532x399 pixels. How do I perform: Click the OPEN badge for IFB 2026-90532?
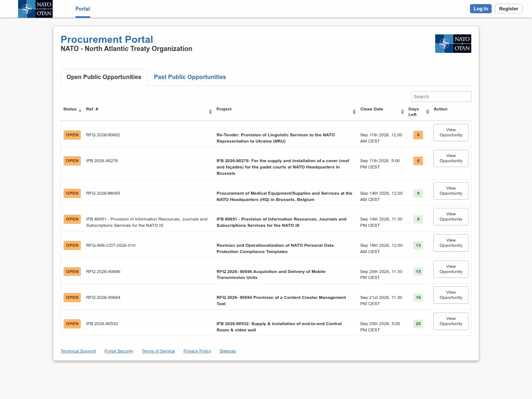72,324
